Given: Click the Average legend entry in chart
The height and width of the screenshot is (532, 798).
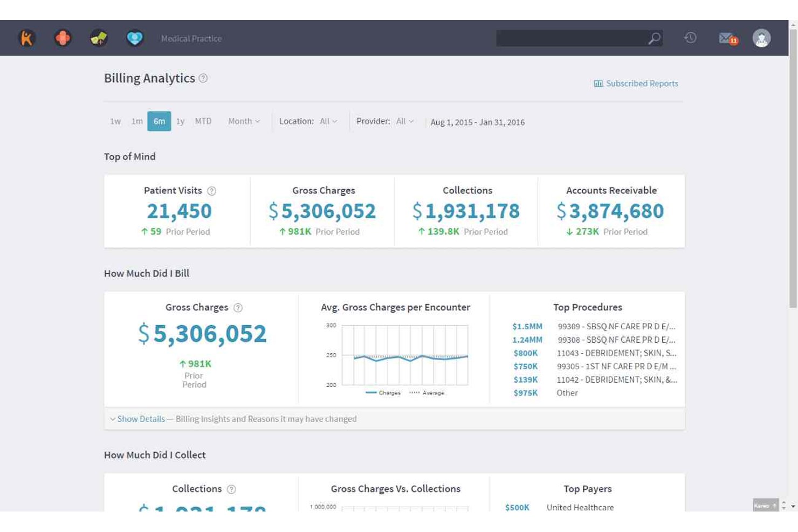Looking at the screenshot, I should (426, 393).
